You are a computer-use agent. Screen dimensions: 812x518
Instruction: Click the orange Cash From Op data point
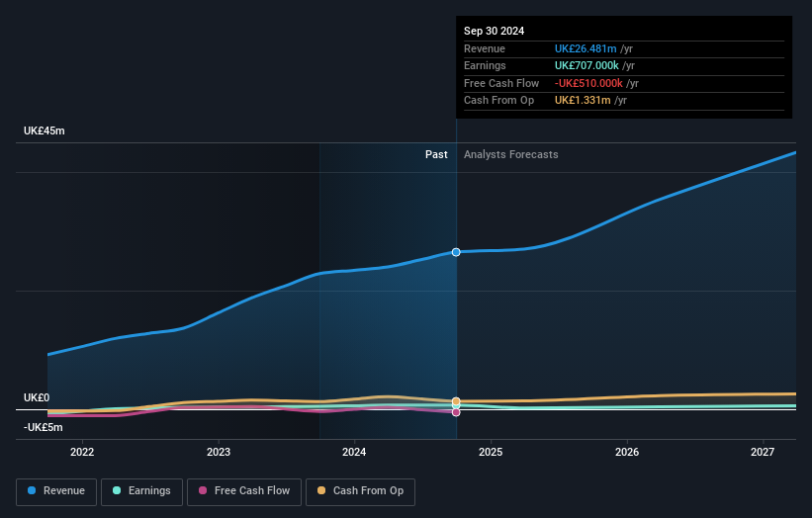click(456, 401)
